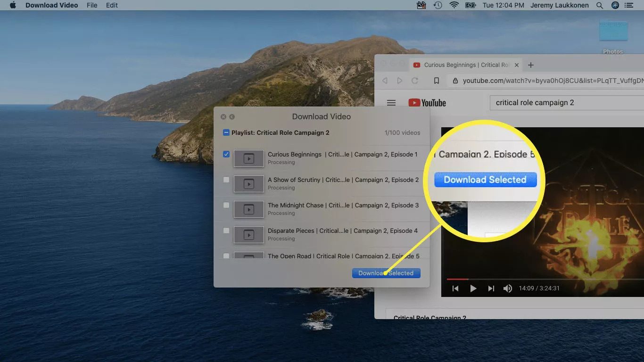Open the File menu
Screen dimensions: 644x362
point(92,5)
